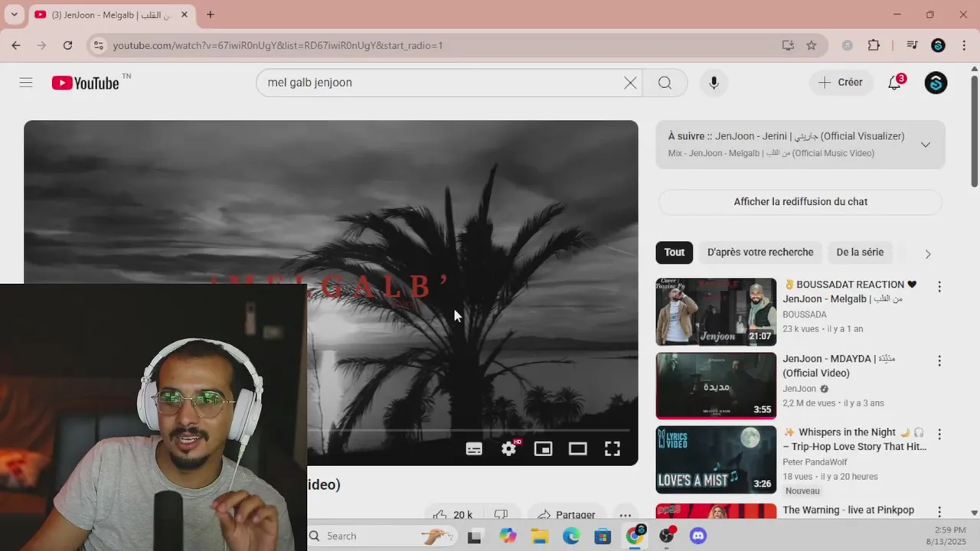Open Copilot from the taskbar
Screen dimensions: 980x551
click(x=508, y=536)
